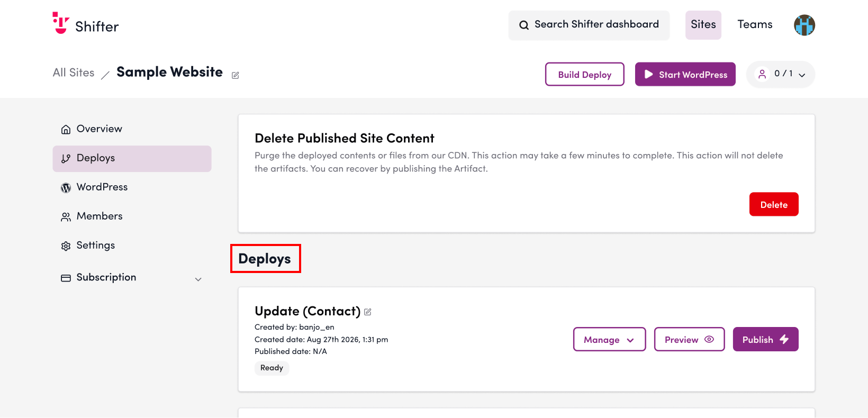The height and width of the screenshot is (418, 868).
Task: Click the Sample Website title text
Action: (169, 72)
